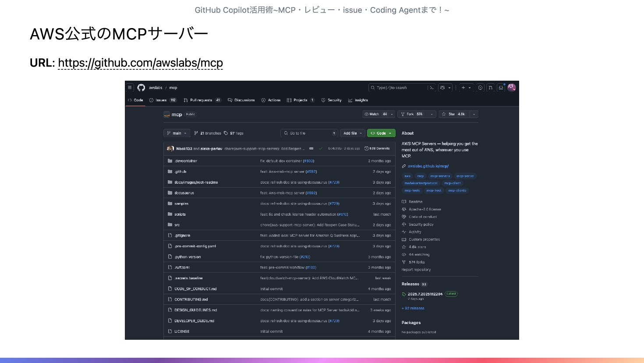Open the Watch dropdown arrow
The width and height of the screenshot is (644, 363).
coord(392,114)
